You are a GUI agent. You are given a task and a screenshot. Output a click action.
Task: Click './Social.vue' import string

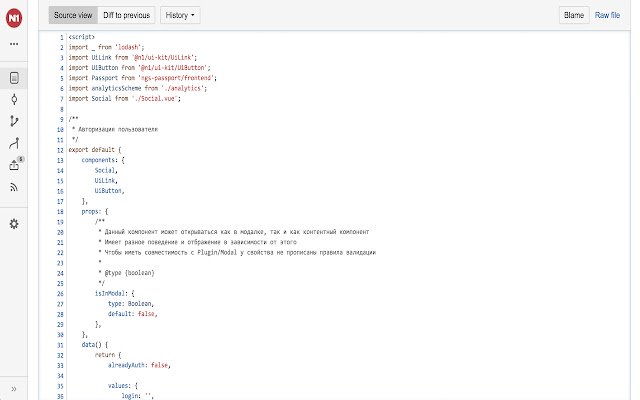click(x=156, y=98)
